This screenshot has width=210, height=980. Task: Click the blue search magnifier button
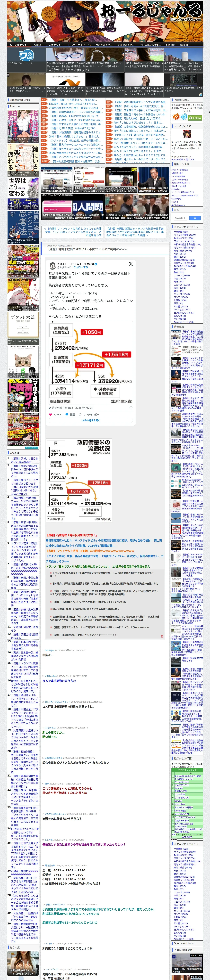point(195,218)
